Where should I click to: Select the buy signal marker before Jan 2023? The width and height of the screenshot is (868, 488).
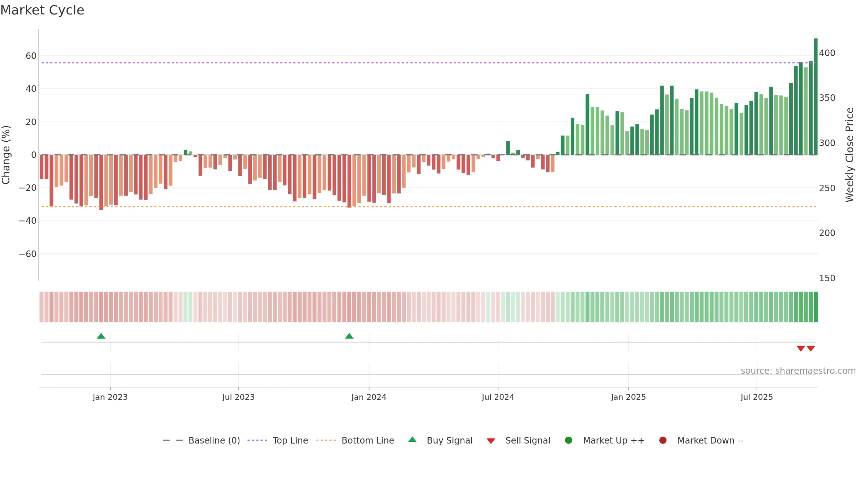pos(101,336)
